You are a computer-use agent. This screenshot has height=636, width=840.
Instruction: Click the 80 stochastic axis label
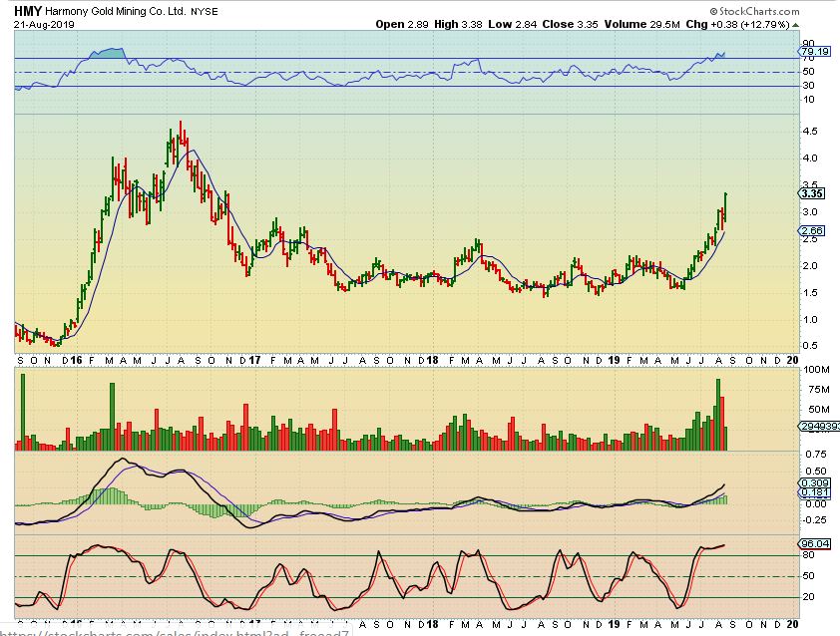click(x=808, y=555)
